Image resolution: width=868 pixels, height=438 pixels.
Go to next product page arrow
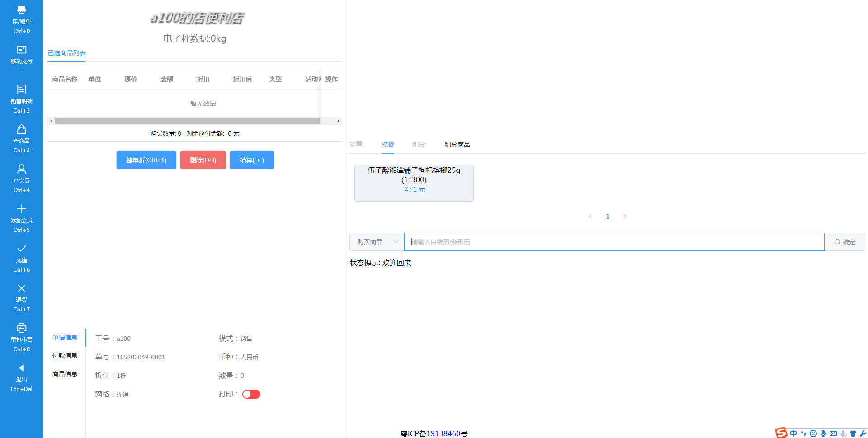pyautogui.click(x=625, y=217)
